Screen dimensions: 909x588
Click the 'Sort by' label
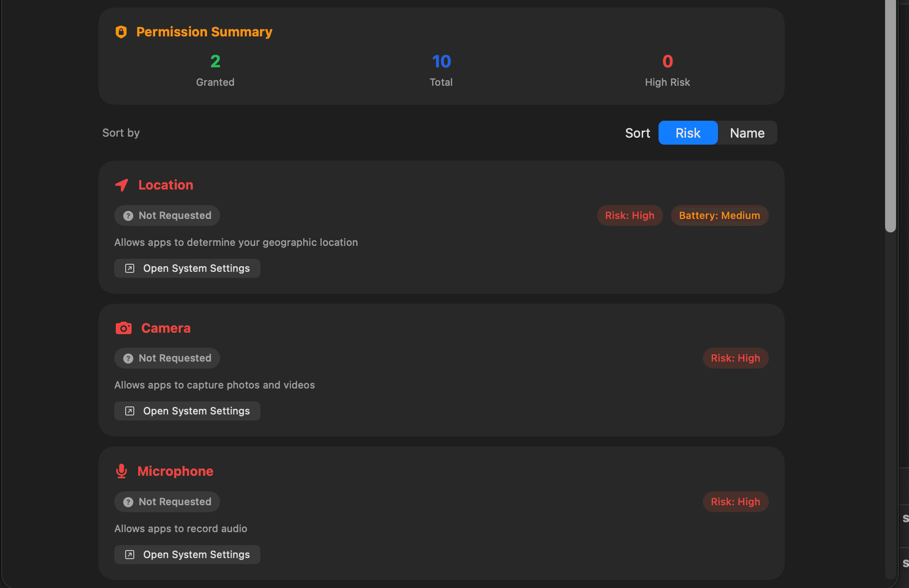coord(121,133)
